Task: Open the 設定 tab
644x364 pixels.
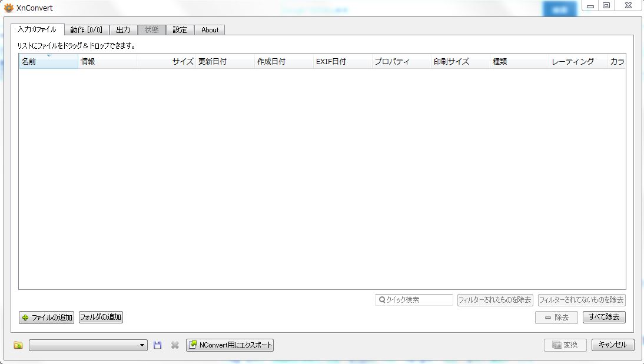Action: pos(180,30)
